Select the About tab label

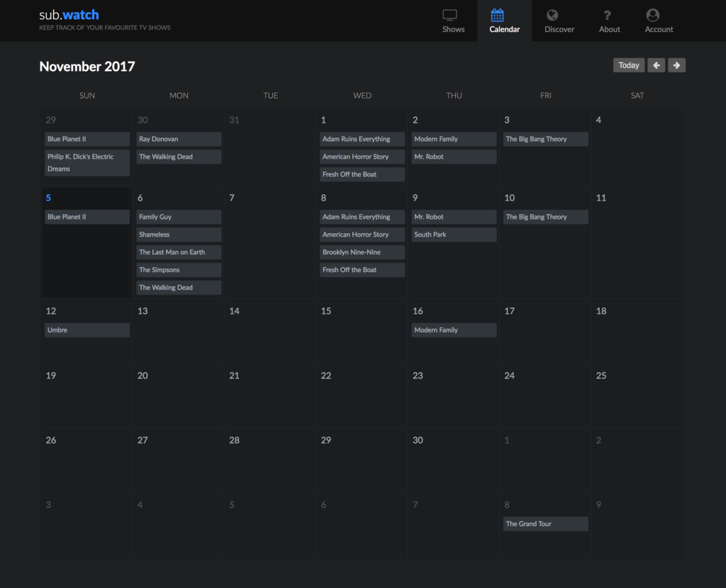609,29
